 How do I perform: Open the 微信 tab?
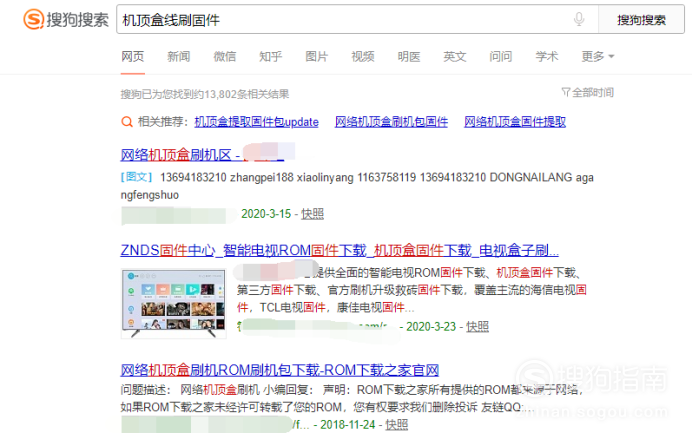click(x=225, y=56)
